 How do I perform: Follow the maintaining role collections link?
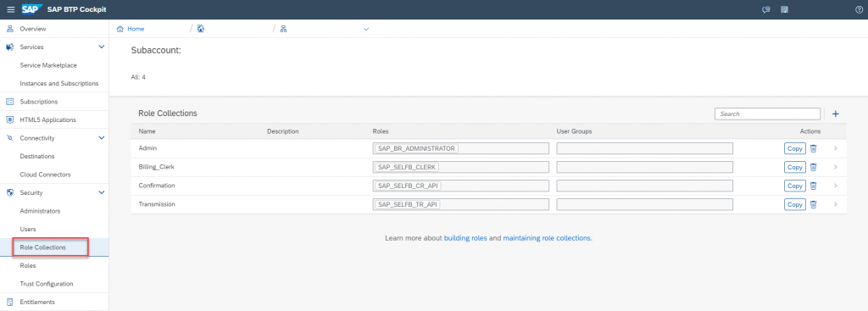[x=547, y=238]
